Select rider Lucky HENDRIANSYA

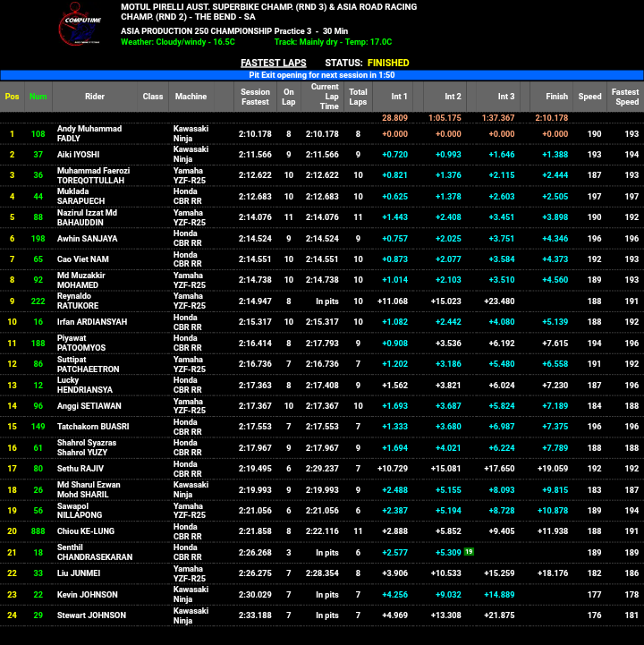[85, 385]
